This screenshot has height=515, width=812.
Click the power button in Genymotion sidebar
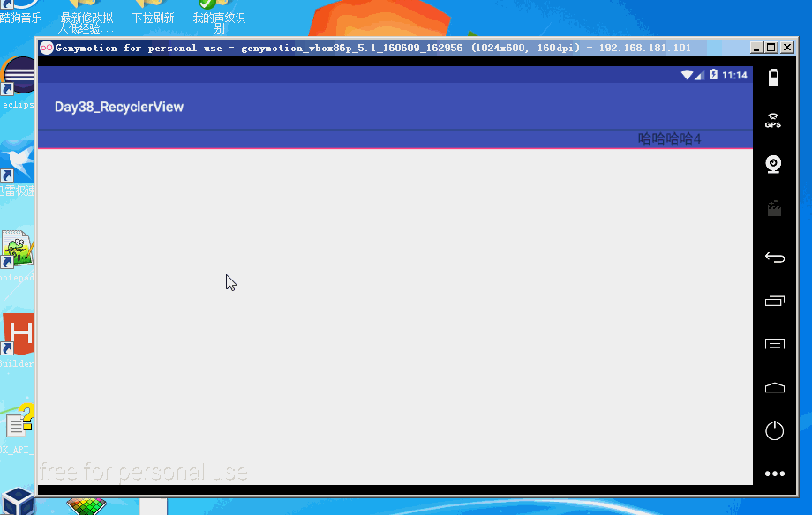pos(775,430)
